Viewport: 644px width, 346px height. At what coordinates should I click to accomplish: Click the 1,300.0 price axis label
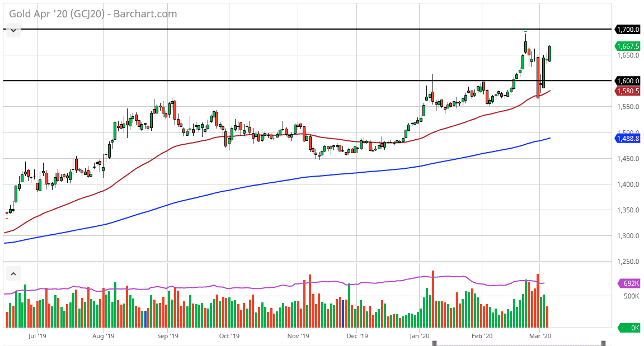(x=628, y=235)
